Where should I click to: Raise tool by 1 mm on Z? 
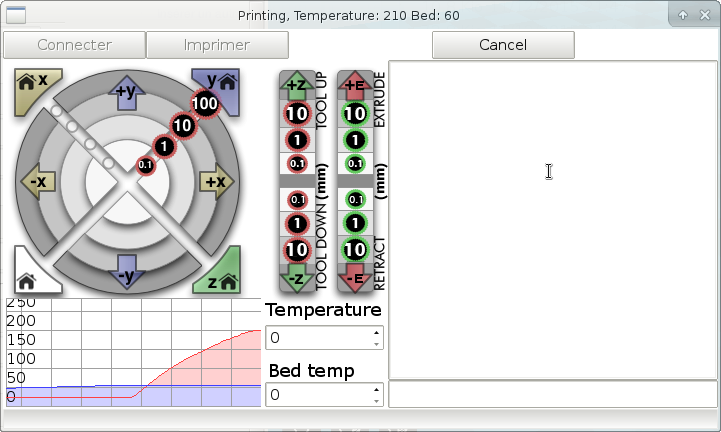click(x=297, y=140)
